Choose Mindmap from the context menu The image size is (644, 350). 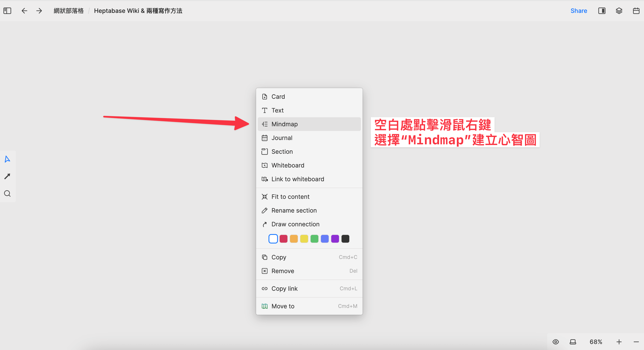coord(284,124)
